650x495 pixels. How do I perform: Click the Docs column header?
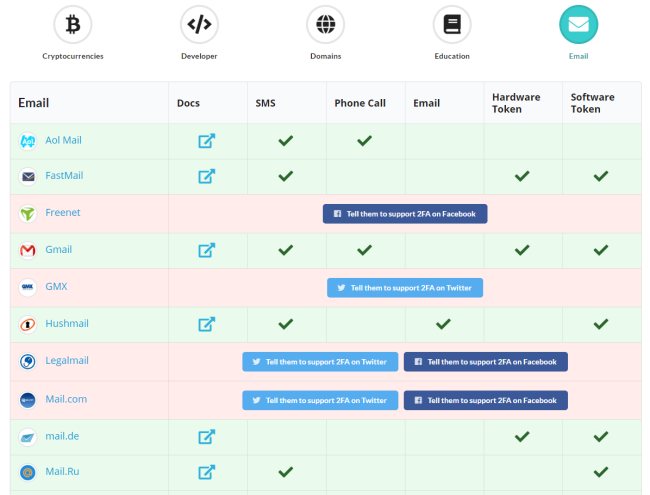tap(188, 103)
